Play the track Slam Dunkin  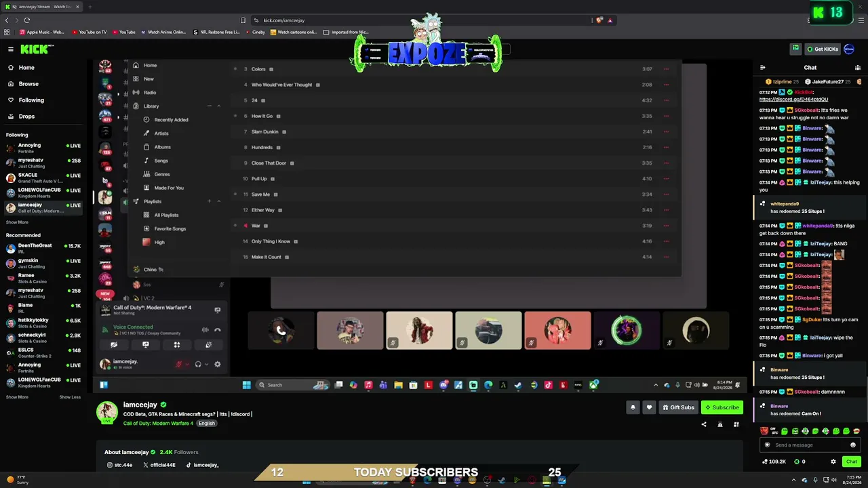click(265, 132)
